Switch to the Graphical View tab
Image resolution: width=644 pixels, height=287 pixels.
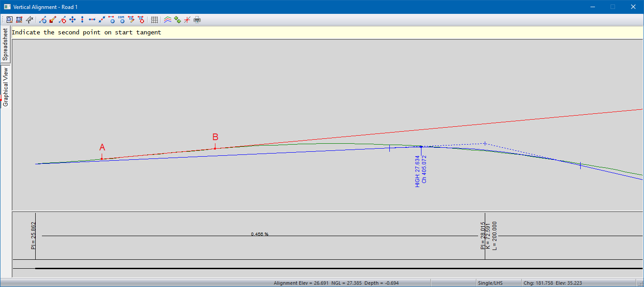pyautogui.click(x=5, y=87)
